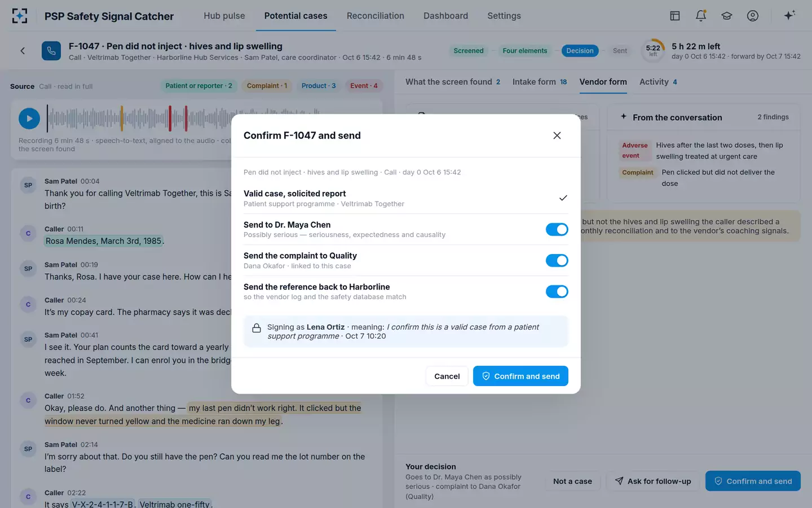Switch to What the screen found tab
This screenshot has height=508, width=812.
(x=453, y=82)
